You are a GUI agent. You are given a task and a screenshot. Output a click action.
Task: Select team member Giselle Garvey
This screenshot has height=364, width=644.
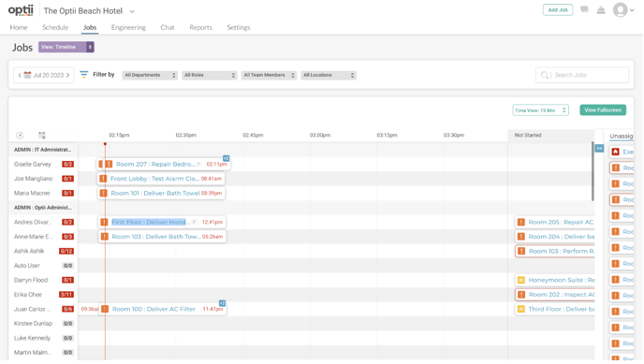[x=33, y=164]
